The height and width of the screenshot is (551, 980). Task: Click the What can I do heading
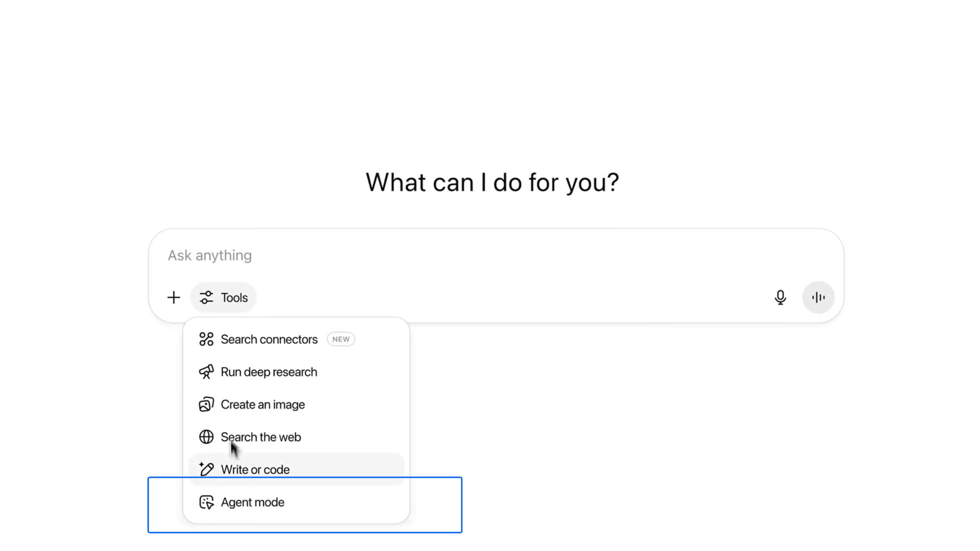coord(492,182)
